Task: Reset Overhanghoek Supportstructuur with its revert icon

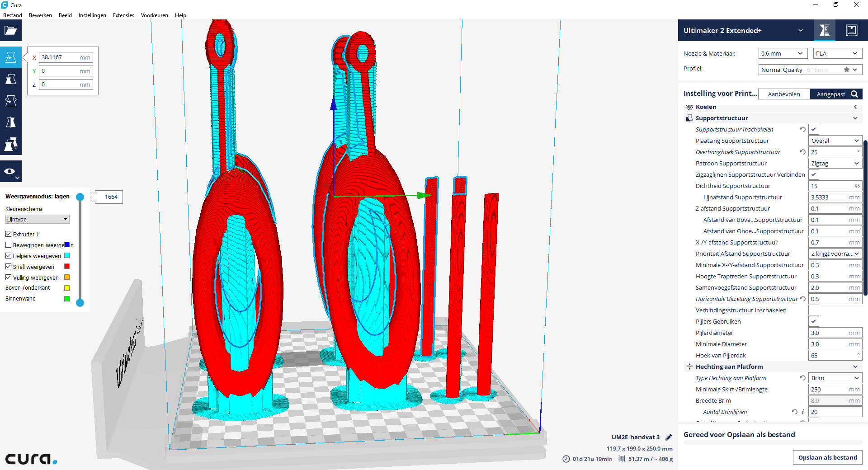Action: (802, 152)
